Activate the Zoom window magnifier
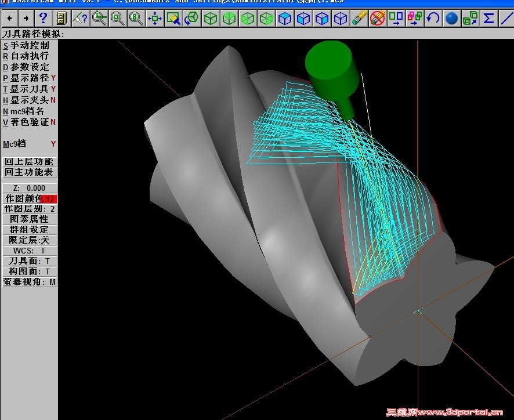 tap(99, 19)
